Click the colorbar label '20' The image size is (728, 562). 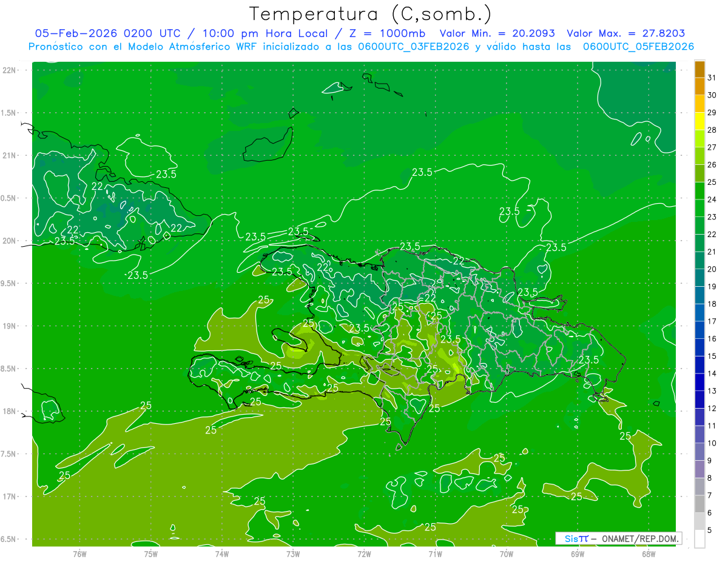tap(712, 269)
